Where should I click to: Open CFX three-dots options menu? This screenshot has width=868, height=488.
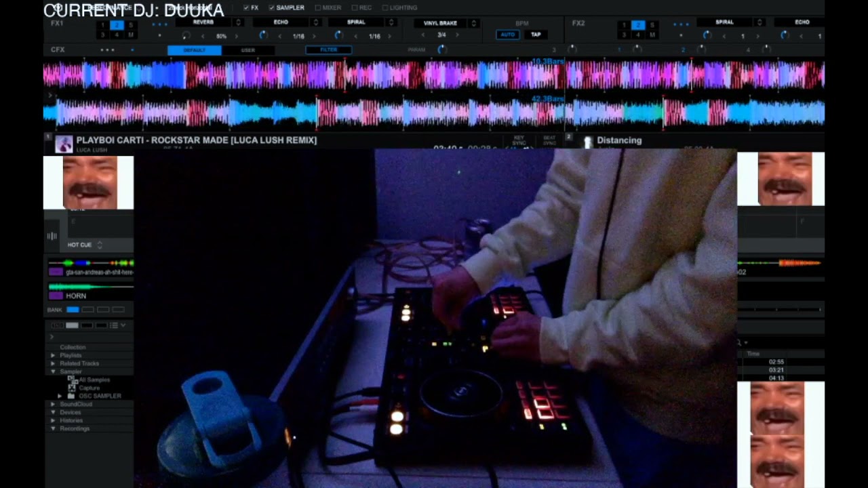pos(108,50)
